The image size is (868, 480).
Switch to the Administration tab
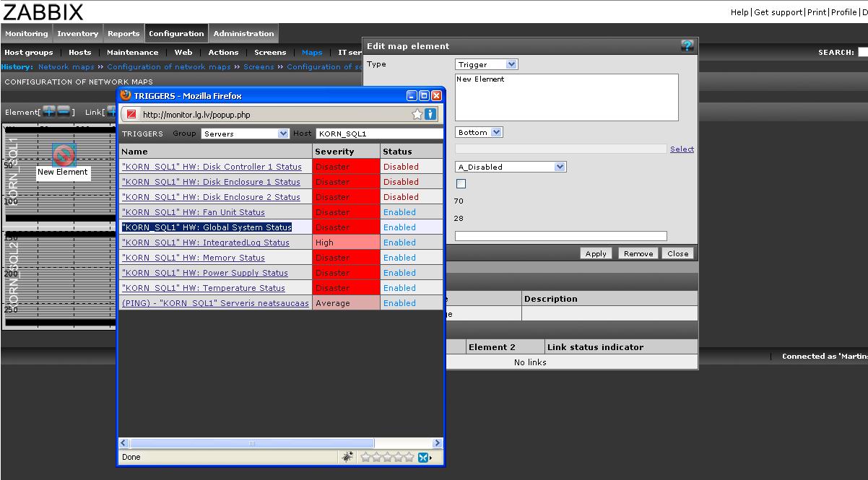tap(244, 33)
